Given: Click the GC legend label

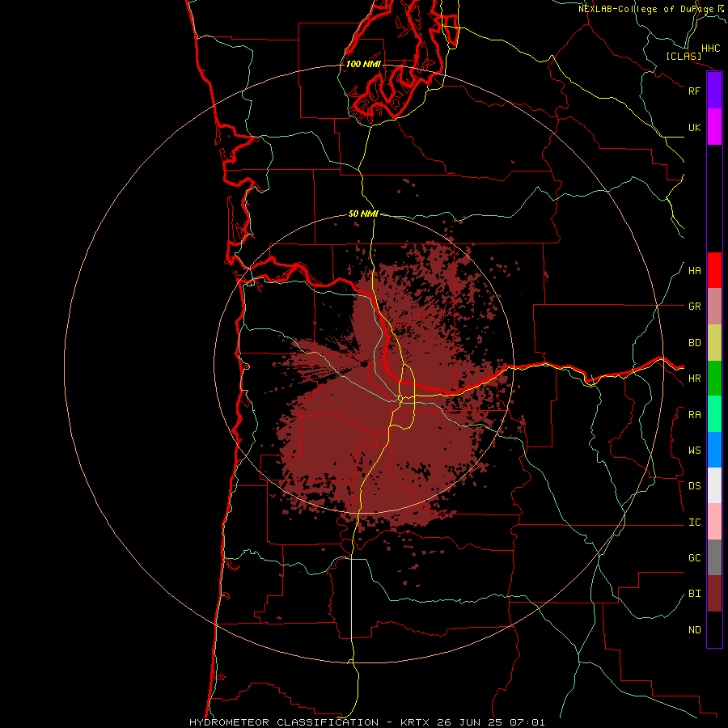Looking at the screenshot, I should [694, 557].
